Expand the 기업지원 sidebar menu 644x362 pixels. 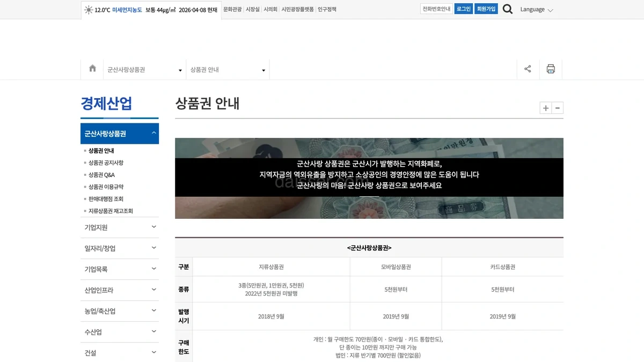click(x=120, y=227)
